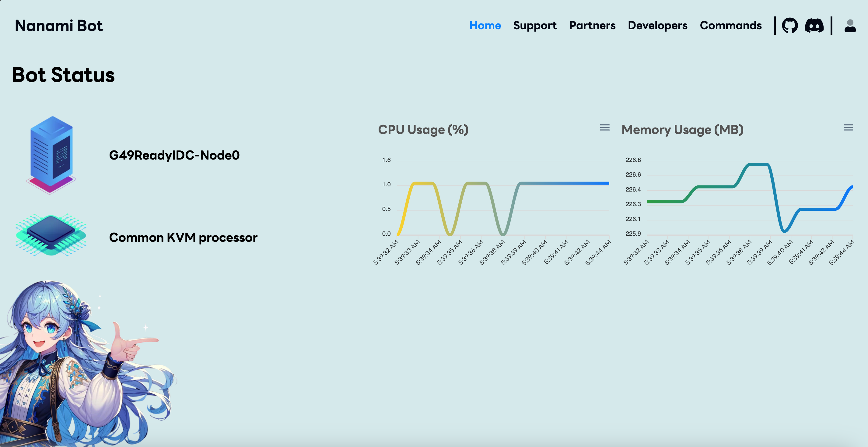Go to the Home nav item
Image resolution: width=868 pixels, height=447 pixels.
(485, 26)
